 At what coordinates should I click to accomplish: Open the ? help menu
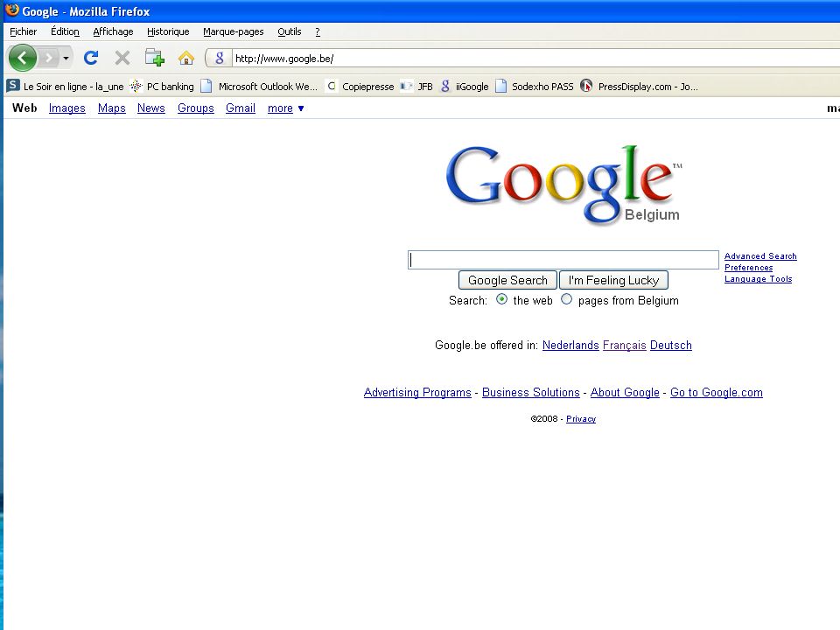pyautogui.click(x=318, y=31)
